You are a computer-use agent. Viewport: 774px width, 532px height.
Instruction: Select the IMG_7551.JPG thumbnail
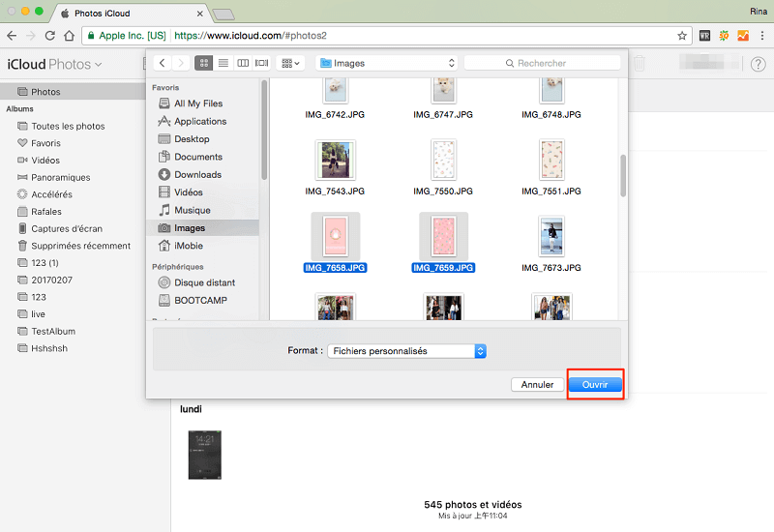coord(551,160)
